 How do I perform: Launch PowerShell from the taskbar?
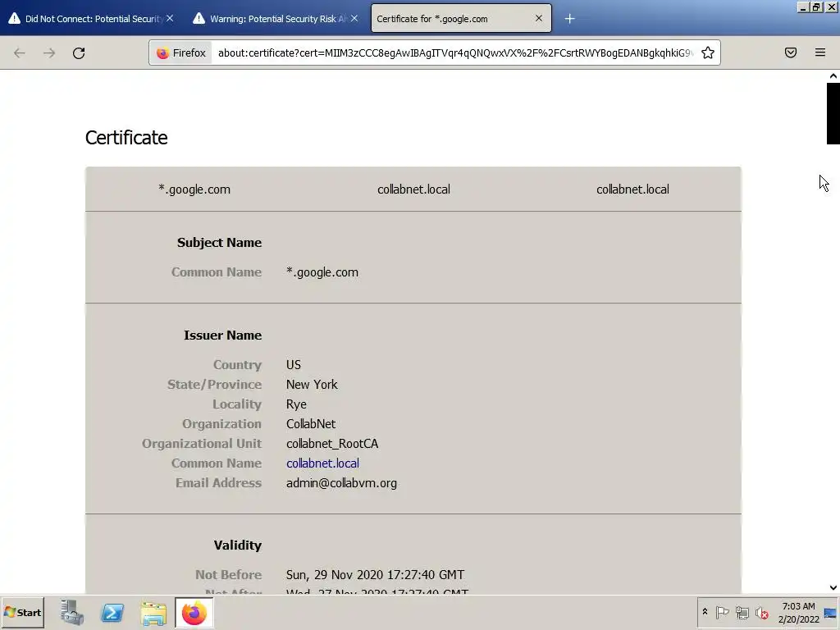pos(112,612)
